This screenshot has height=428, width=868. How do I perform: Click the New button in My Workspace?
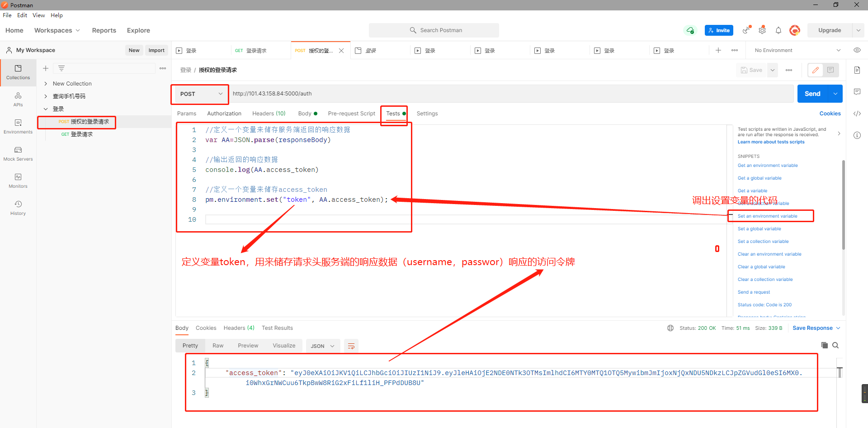(x=134, y=50)
